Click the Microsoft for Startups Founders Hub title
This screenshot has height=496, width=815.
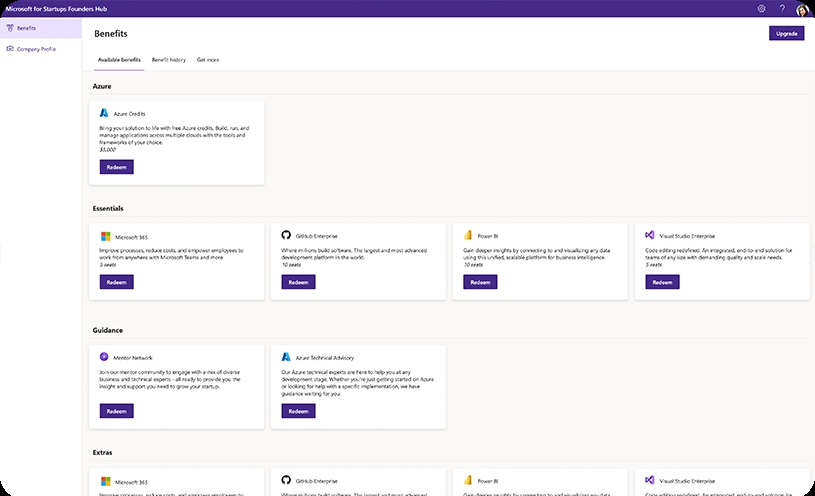pos(56,9)
